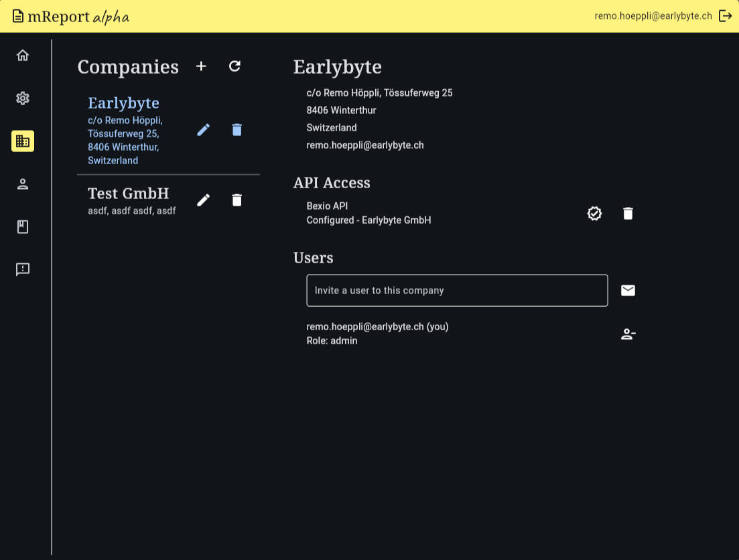The image size is (739, 560).
Task: Edit Test GmbH with the pencil icon
Action: point(204,200)
